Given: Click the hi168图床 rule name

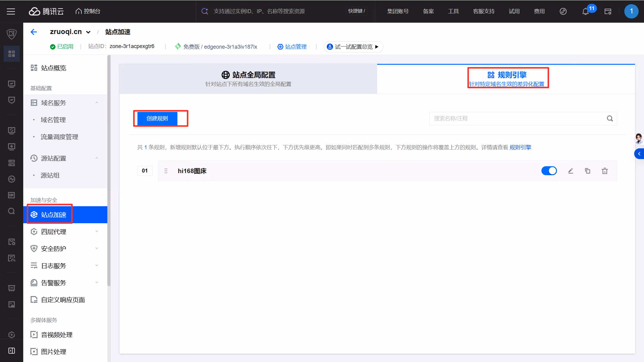Looking at the screenshot, I should (192, 171).
